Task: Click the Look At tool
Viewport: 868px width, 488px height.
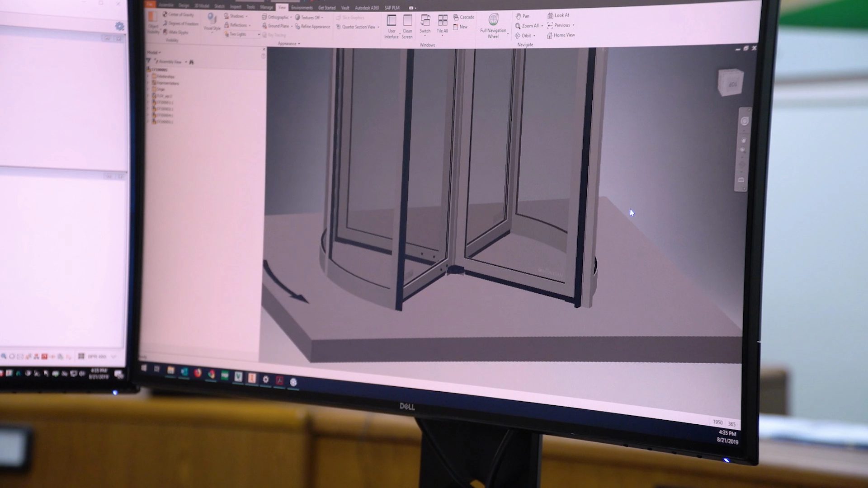Action: point(558,15)
